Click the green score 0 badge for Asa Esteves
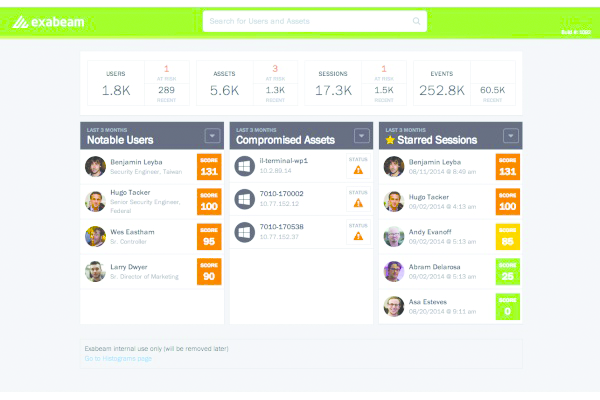 pos(507,307)
